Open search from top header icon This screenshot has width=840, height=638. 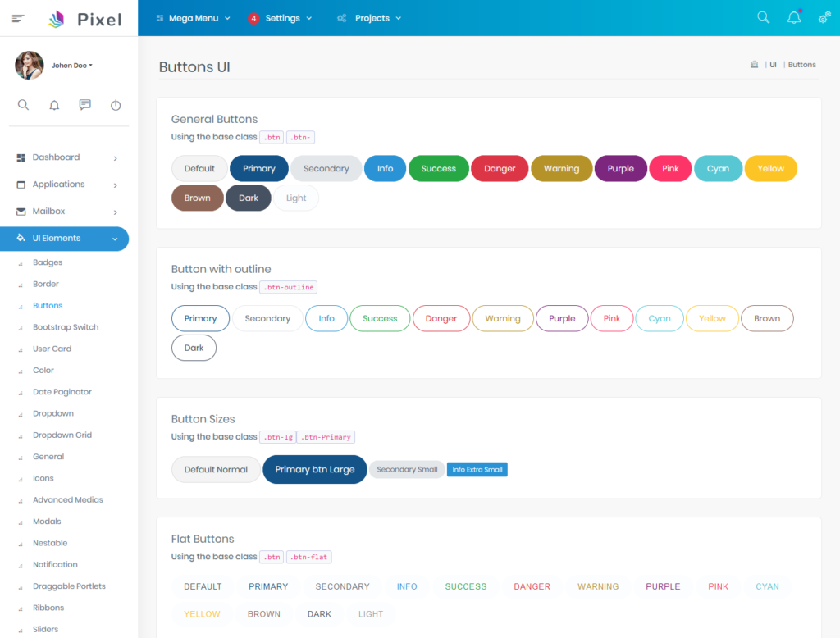(x=763, y=18)
